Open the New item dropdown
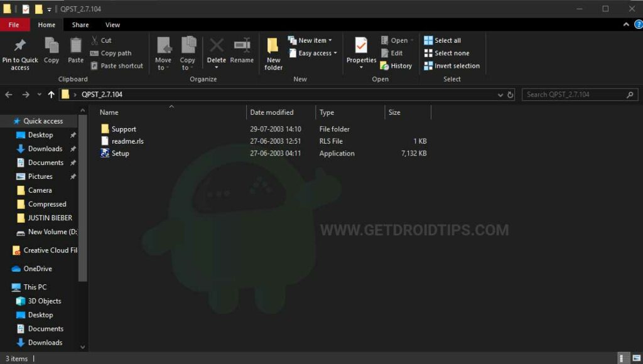Viewport: 643px width, 364px height. pos(310,40)
